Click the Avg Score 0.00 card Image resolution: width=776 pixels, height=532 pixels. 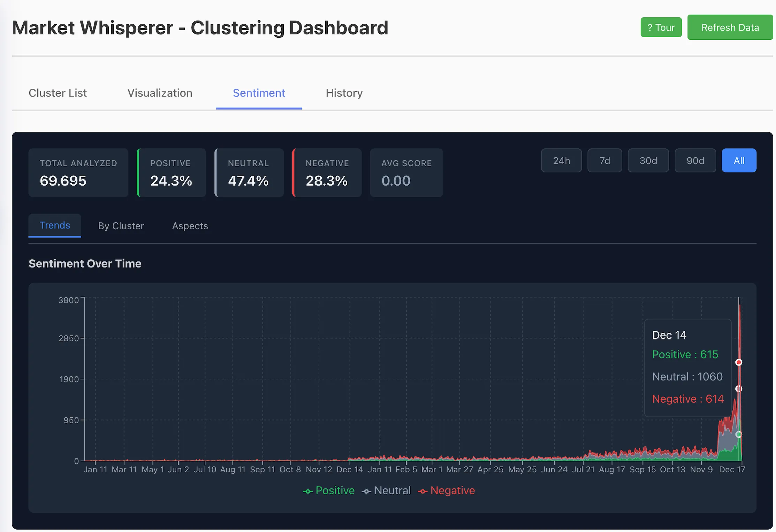[x=406, y=173]
